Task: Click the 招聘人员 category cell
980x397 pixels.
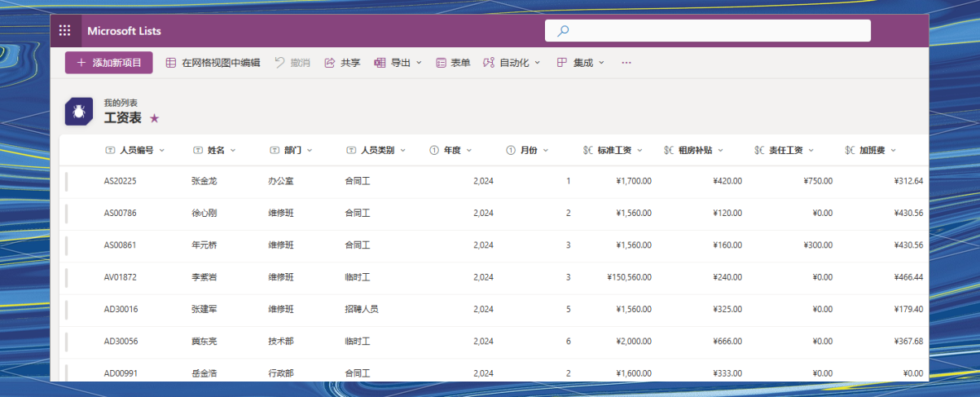Action: (362, 310)
